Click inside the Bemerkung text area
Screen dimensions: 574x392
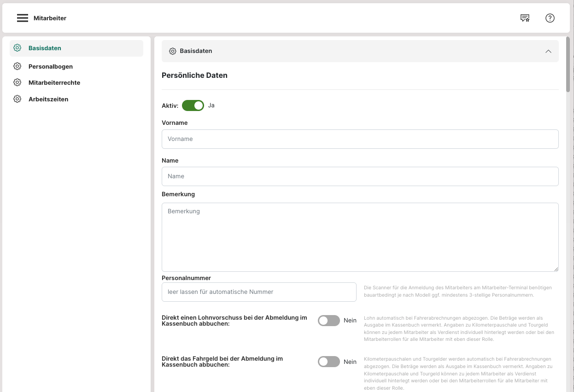pos(360,237)
